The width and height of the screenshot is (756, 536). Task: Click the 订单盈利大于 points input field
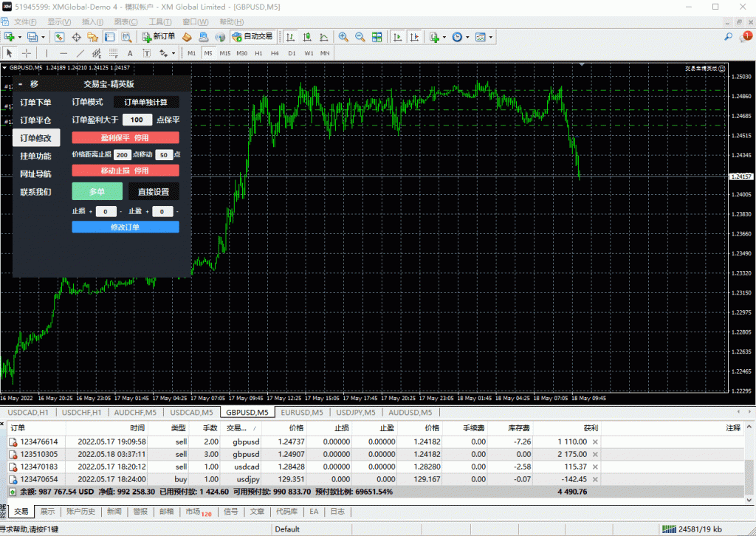pyautogui.click(x=137, y=120)
